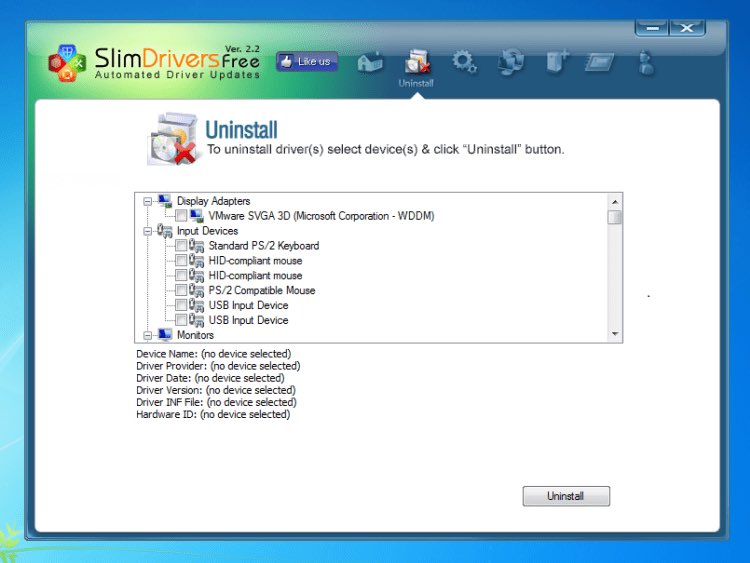Screen dimensions: 750x563
Task: Click the device list scrollbar thumb
Action: [x=615, y=218]
